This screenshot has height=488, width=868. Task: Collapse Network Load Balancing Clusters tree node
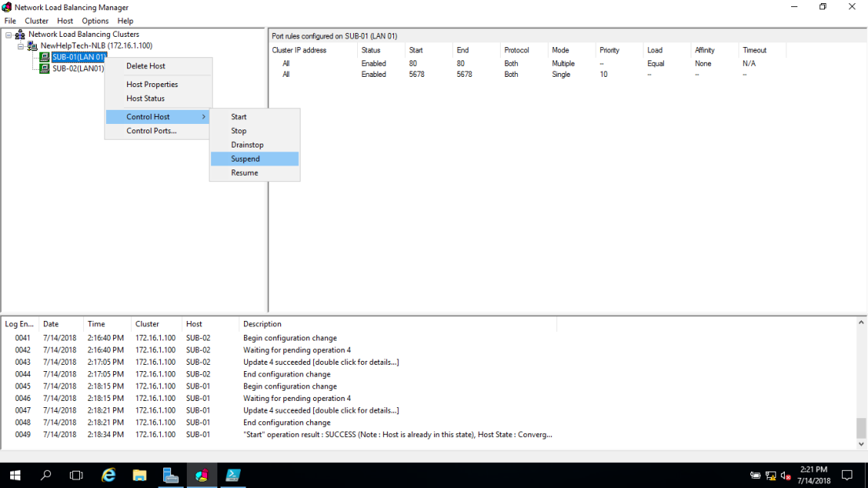9,35
